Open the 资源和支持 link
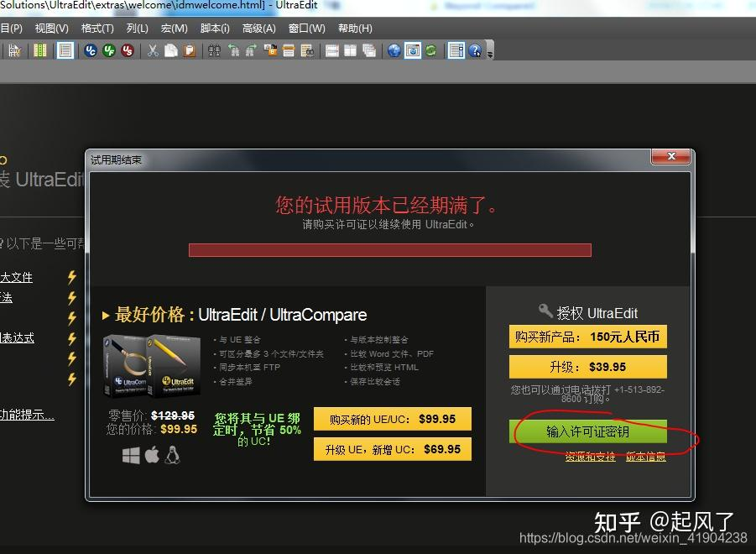 590,457
